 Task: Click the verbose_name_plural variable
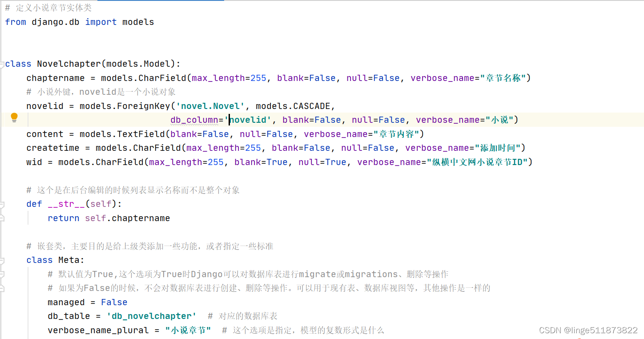click(98, 330)
